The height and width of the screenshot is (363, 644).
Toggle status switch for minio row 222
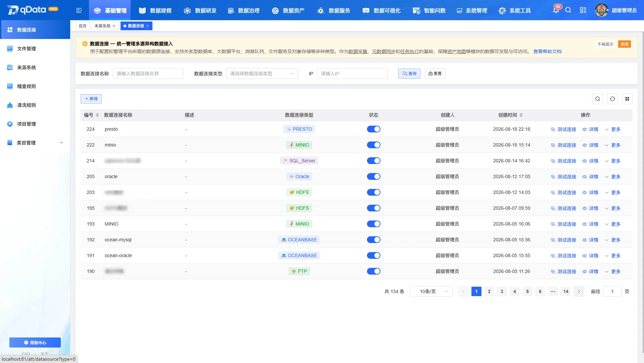[x=374, y=145]
